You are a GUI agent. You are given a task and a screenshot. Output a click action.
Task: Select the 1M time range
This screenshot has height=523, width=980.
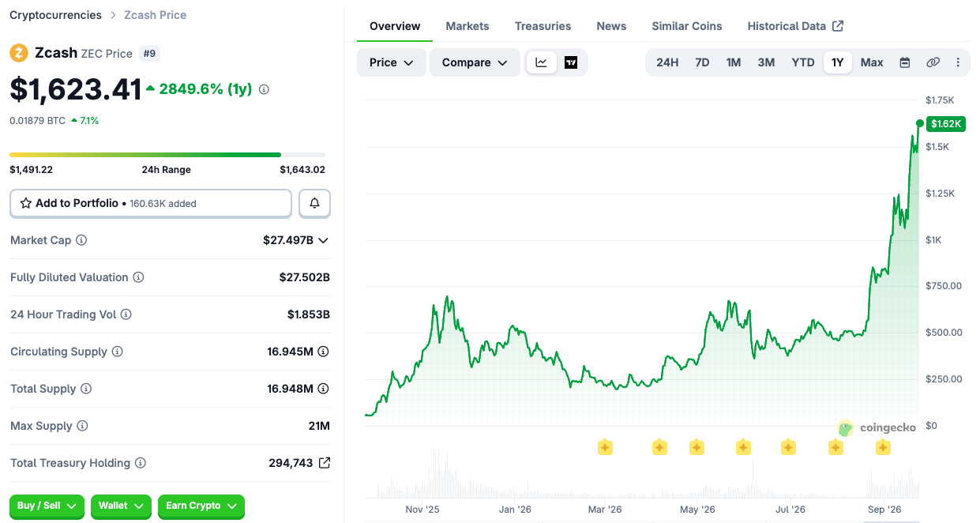[x=734, y=62]
